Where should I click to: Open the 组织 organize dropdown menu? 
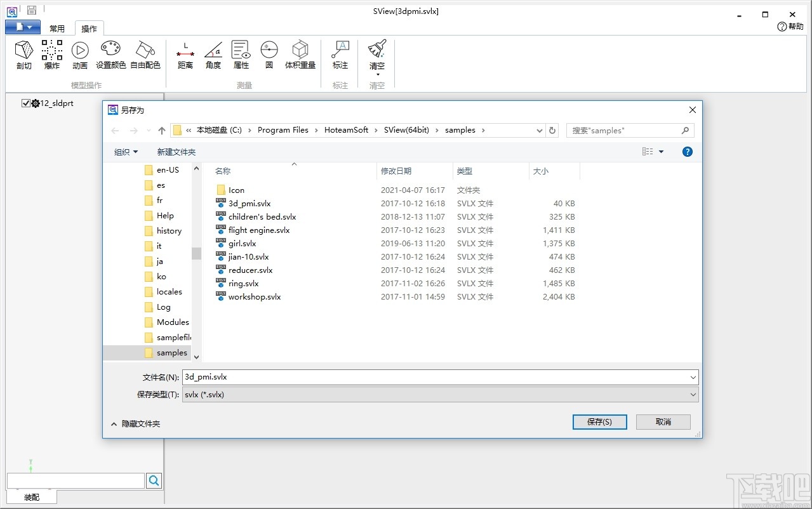point(126,152)
